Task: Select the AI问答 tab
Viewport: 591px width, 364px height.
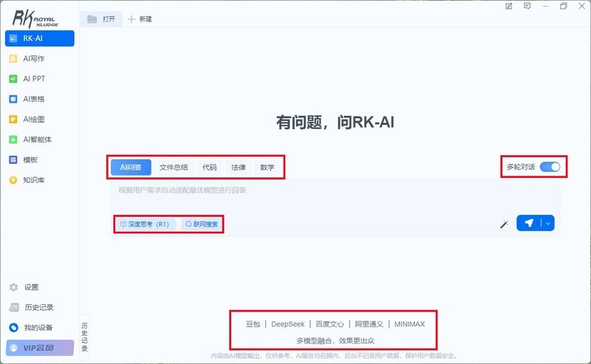Action: click(131, 168)
